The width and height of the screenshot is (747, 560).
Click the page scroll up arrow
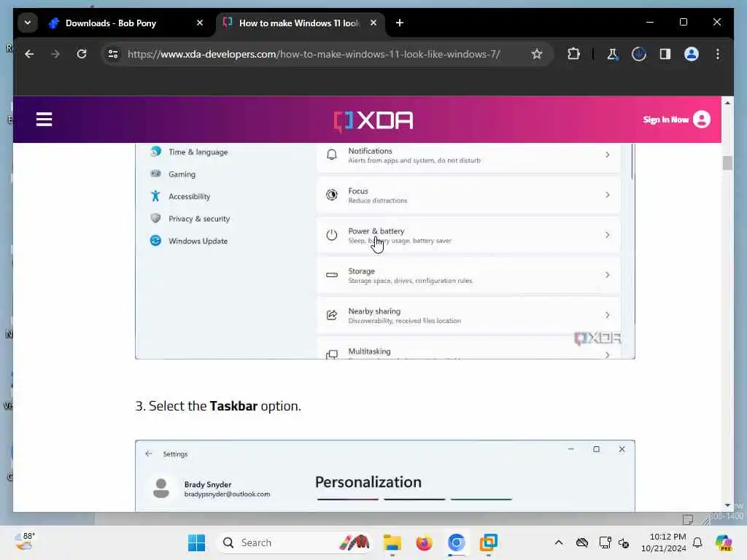coord(727,102)
